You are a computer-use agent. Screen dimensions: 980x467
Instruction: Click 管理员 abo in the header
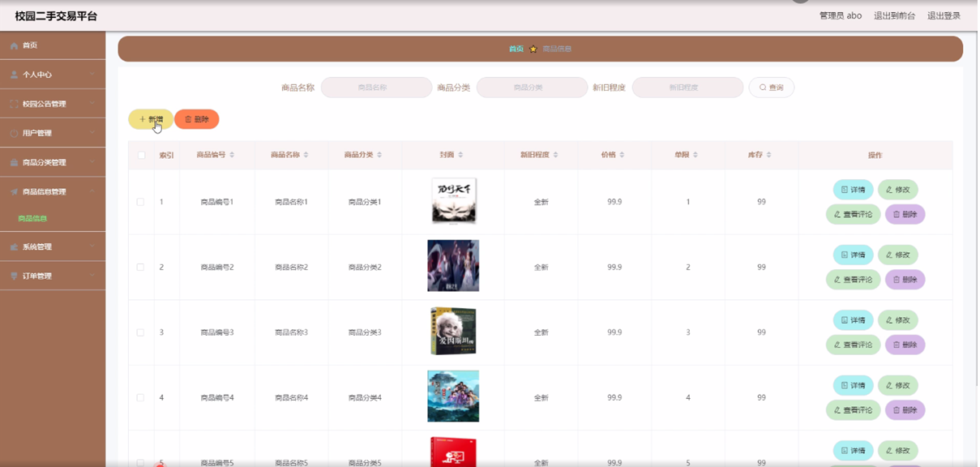click(841, 16)
